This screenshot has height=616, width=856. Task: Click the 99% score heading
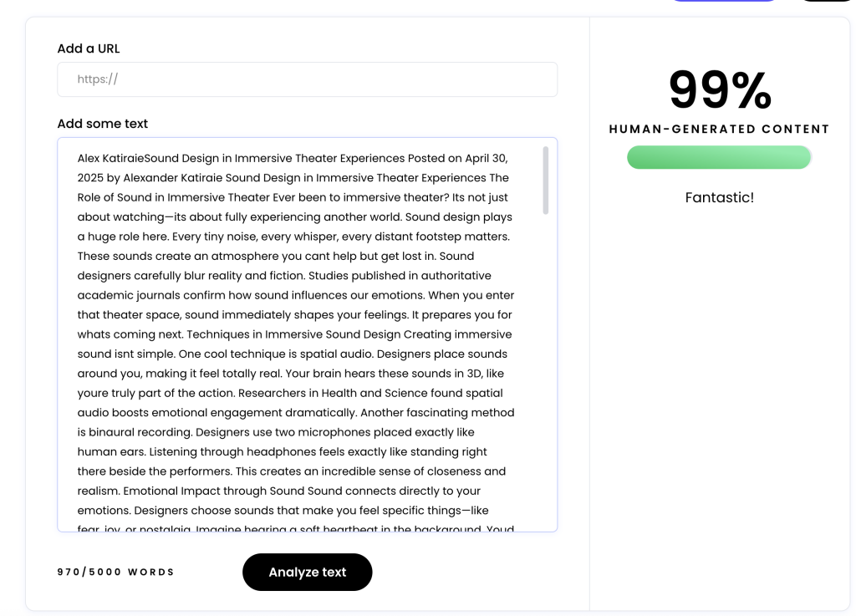point(720,90)
